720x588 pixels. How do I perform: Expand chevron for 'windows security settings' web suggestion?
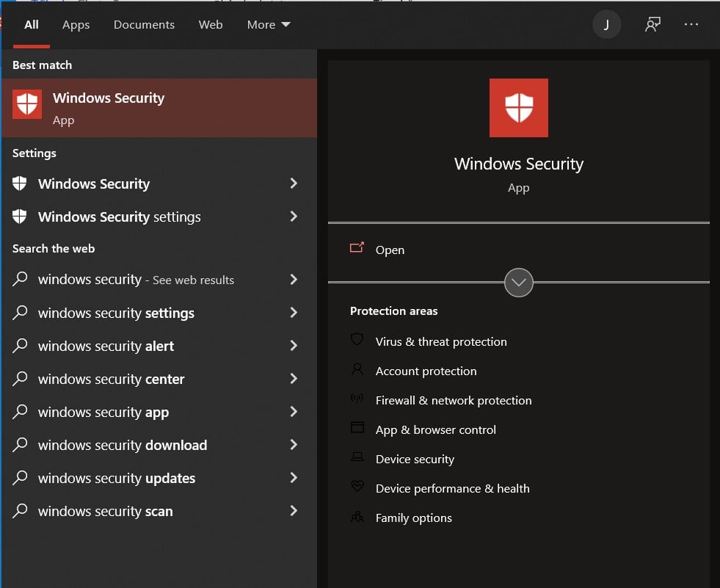click(x=294, y=313)
